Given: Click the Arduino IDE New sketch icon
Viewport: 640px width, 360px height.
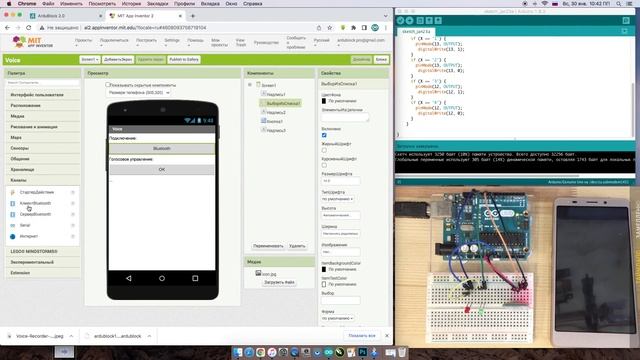Looking at the screenshot, I should [420, 20].
